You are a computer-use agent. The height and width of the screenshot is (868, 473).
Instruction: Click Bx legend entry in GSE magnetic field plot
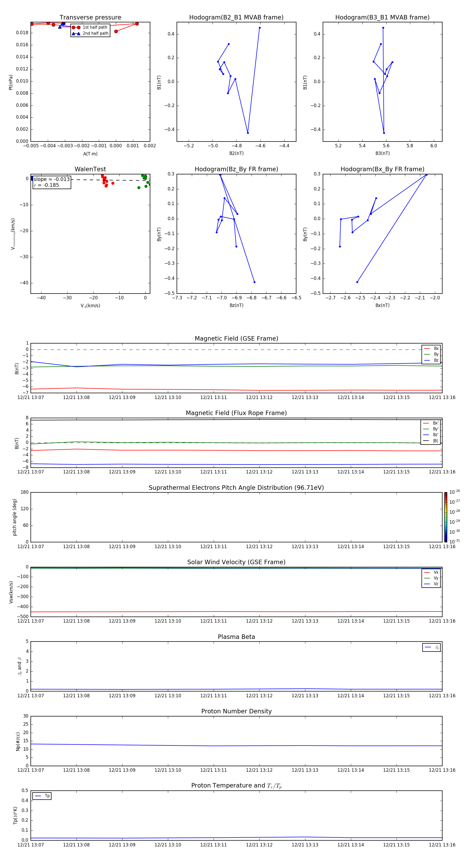pos(431,349)
